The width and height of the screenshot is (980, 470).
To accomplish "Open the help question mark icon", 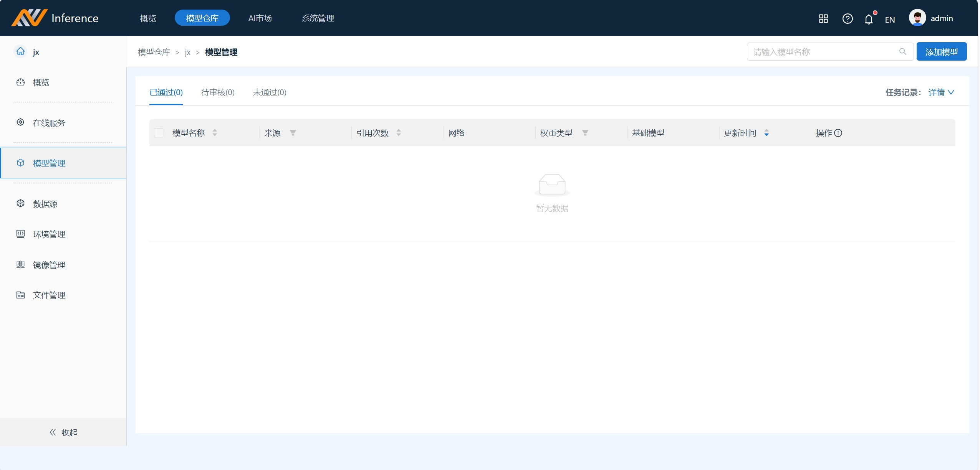I will (x=847, y=19).
